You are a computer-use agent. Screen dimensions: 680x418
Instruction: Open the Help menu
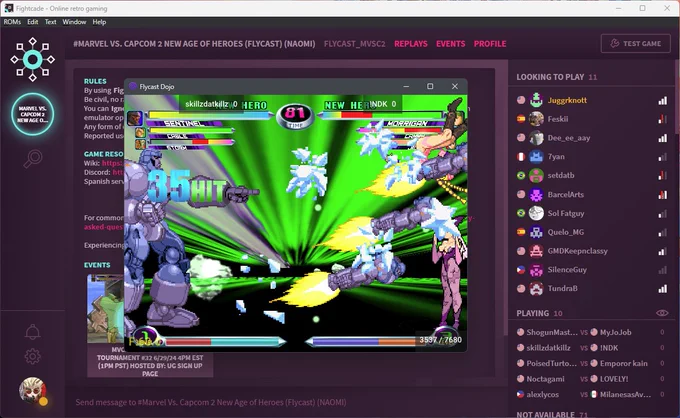pyautogui.click(x=99, y=22)
